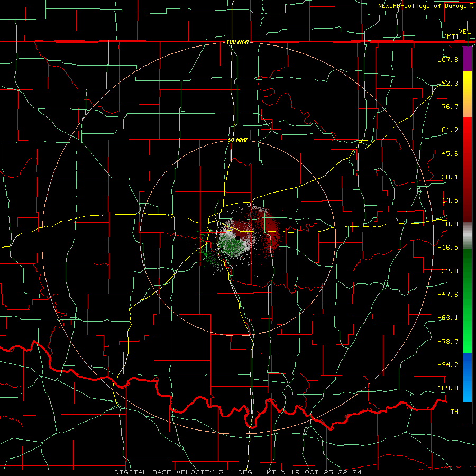The width and height of the screenshot is (476, 476).
Task: Click the 92.3 legend value
Action: [x=450, y=83]
